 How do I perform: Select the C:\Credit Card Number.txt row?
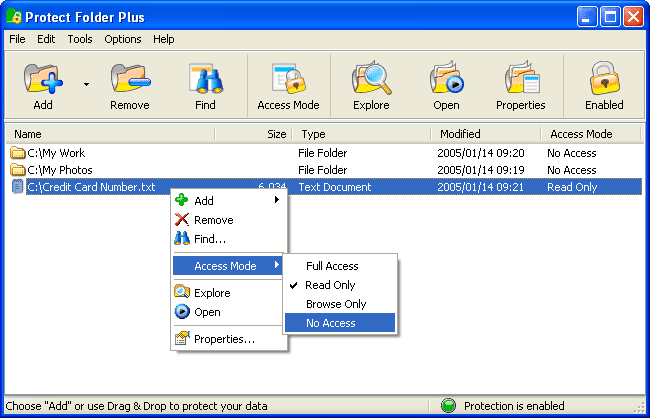click(x=324, y=187)
